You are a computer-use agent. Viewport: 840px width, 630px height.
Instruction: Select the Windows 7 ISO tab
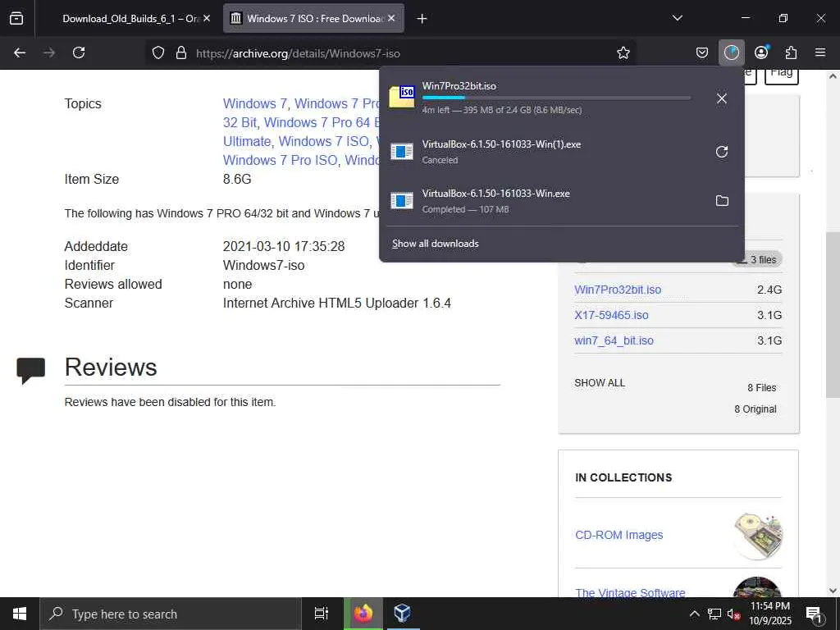point(313,18)
